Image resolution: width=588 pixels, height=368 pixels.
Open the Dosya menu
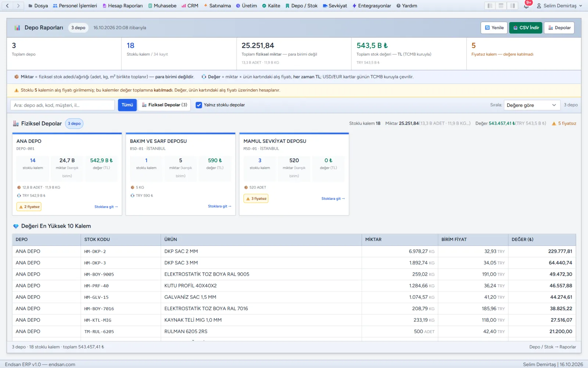point(38,6)
